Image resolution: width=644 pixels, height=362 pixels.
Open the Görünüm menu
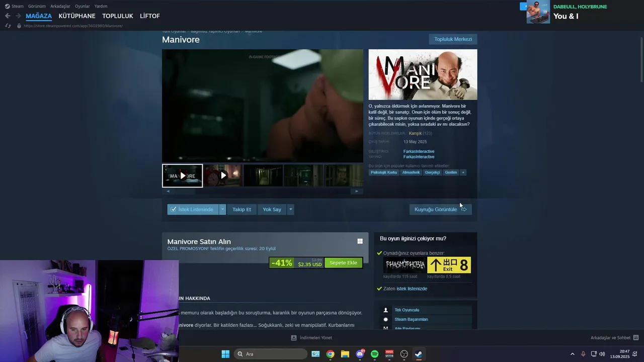point(37,6)
